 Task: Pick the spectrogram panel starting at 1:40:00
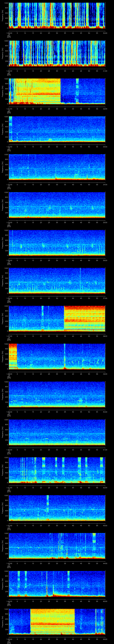pos(57,432)
